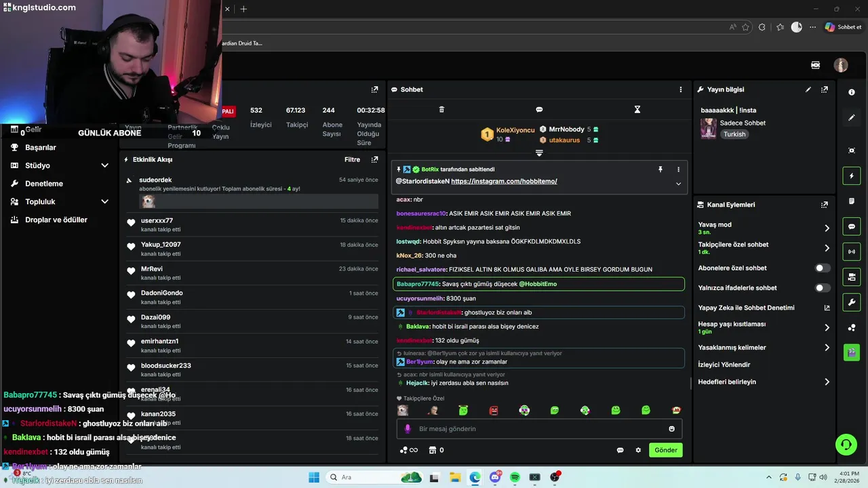
Task: Toggle Yalnızca ifadelerle sohbet switch
Action: 823,288
